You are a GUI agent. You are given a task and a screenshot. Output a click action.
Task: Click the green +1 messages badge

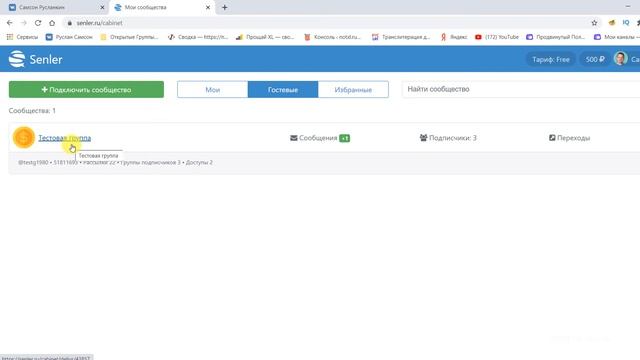point(344,138)
